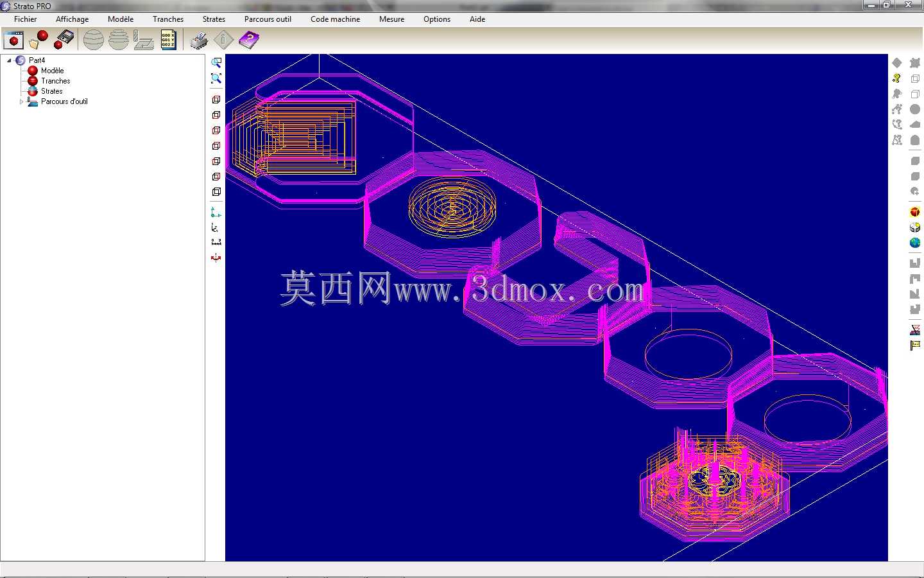Click the blue-green globe icon
The image size is (924, 578).
[915, 243]
